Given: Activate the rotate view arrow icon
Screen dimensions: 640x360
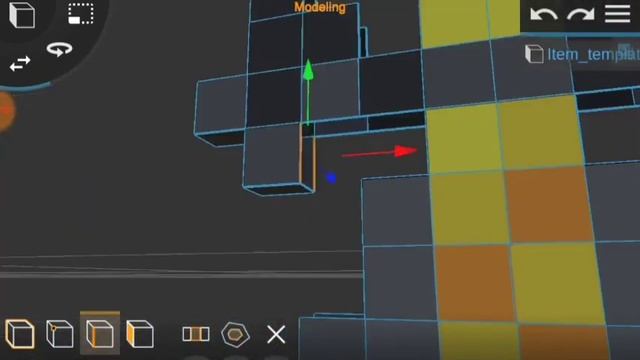Looking at the screenshot, I should click(60, 49).
